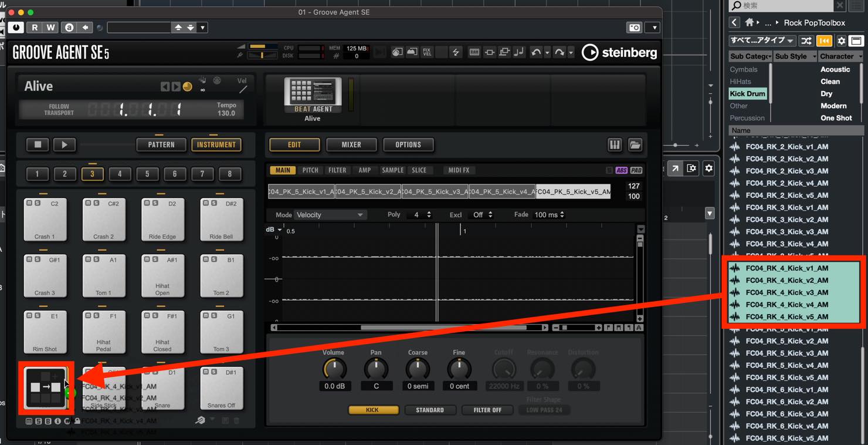
Task: Show the keyboard view icon
Action: point(614,145)
